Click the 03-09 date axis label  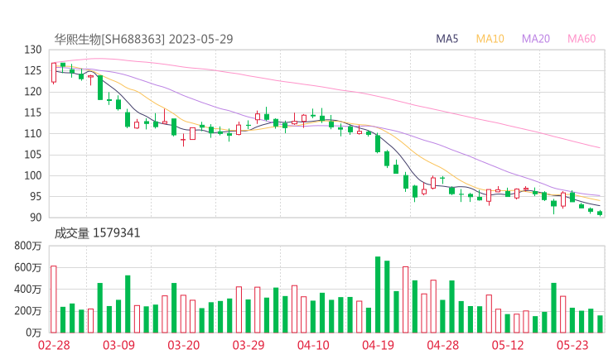pos(118,345)
